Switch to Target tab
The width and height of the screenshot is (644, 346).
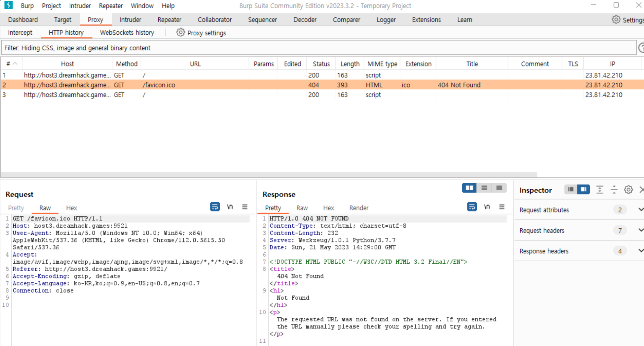(63, 20)
